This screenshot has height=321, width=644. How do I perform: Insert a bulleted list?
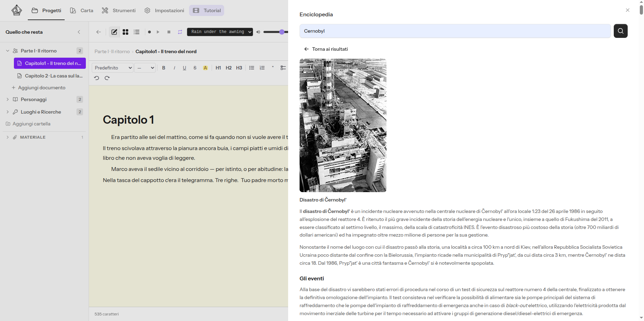tap(252, 68)
